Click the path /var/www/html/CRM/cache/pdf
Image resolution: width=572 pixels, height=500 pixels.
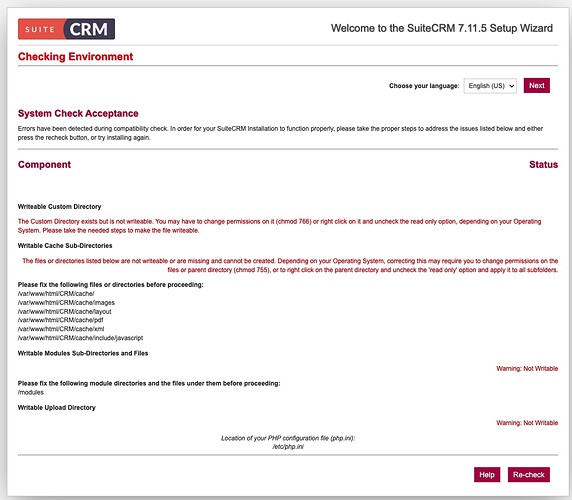click(61, 320)
